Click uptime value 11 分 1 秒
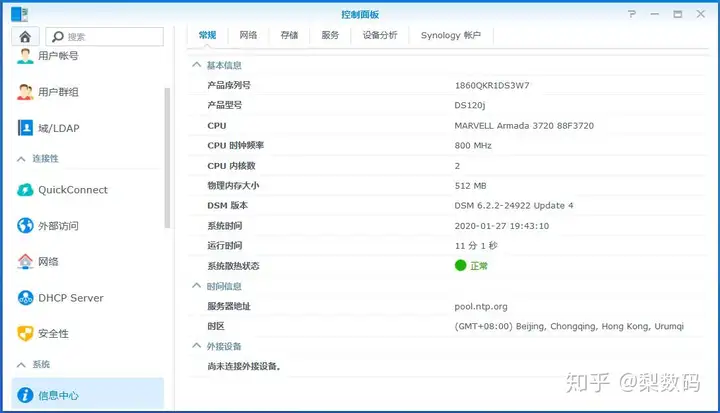Image resolution: width=720 pixels, height=413 pixels. pyautogui.click(x=476, y=246)
